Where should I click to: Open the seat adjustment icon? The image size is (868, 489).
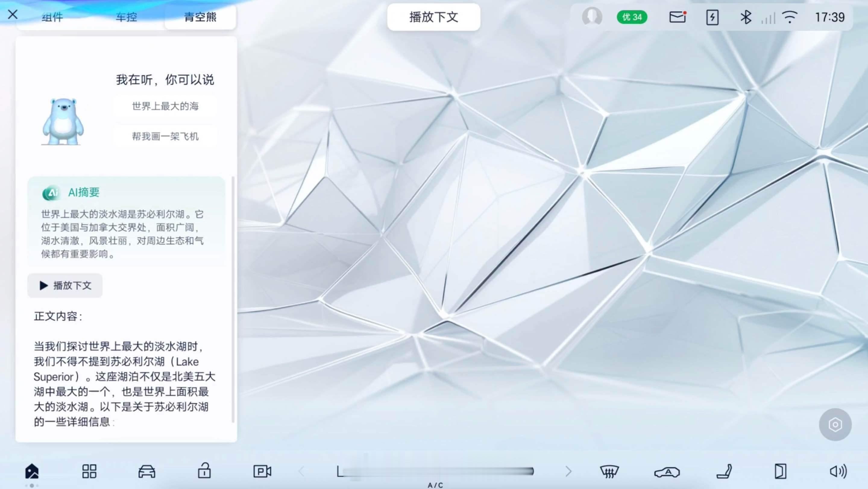(x=724, y=471)
